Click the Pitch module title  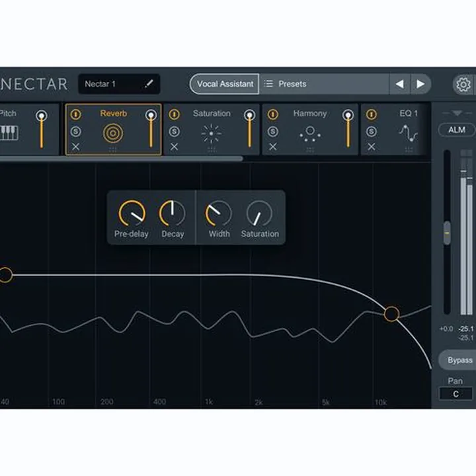pyautogui.click(x=8, y=114)
